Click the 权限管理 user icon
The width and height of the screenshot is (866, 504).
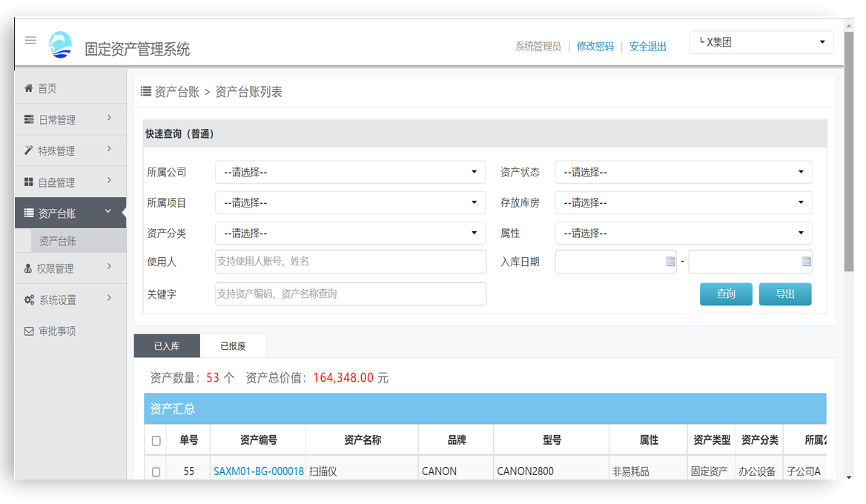coord(27,268)
